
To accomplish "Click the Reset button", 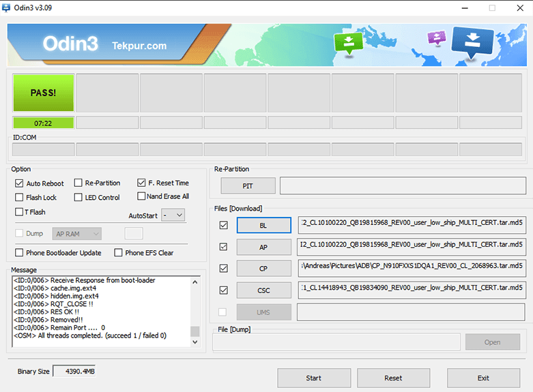I will (x=393, y=378).
